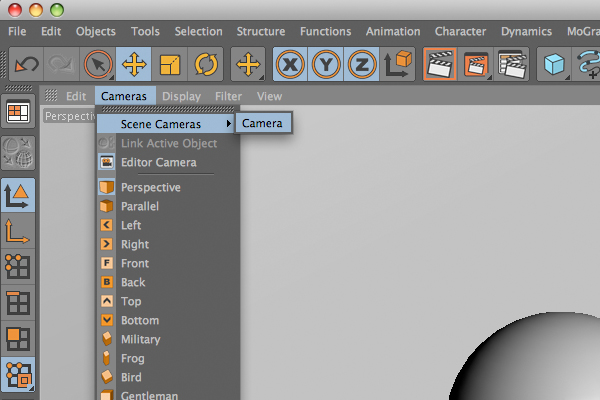Activate the Scale tool
Image resolution: width=600 pixels, height=400 pixels.
(x=170, y=64)
